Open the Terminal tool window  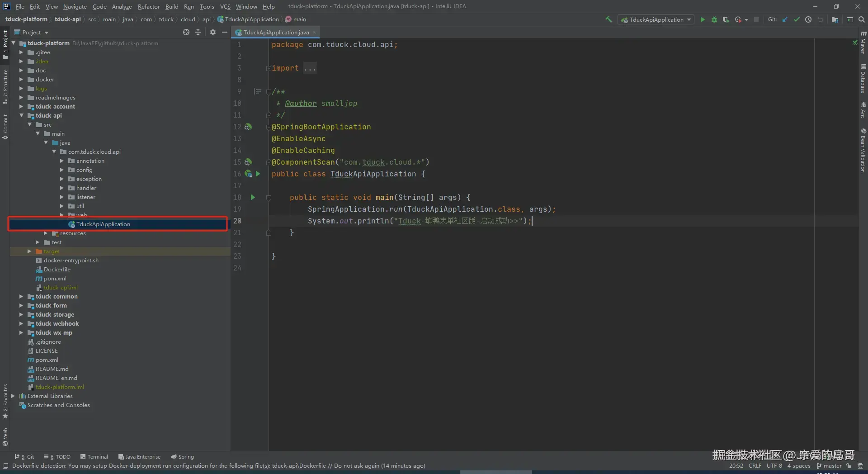(x=94, y=457)
